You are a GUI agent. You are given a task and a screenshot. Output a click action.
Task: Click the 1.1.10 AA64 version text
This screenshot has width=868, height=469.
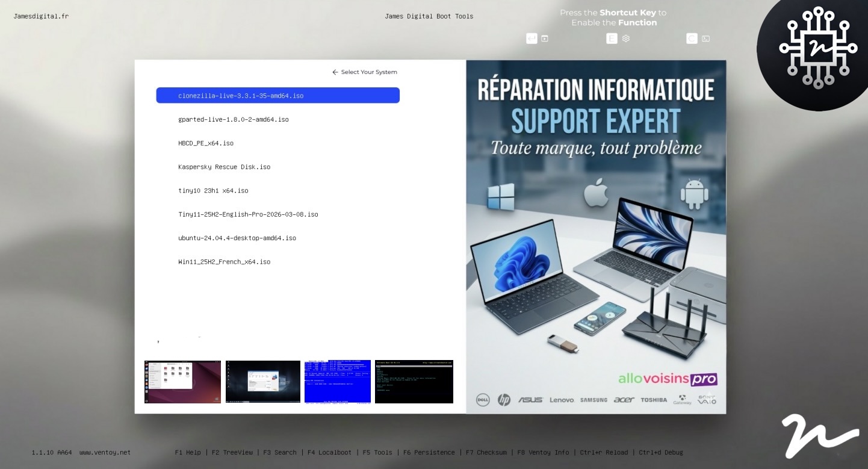click(x=52, y=452)
